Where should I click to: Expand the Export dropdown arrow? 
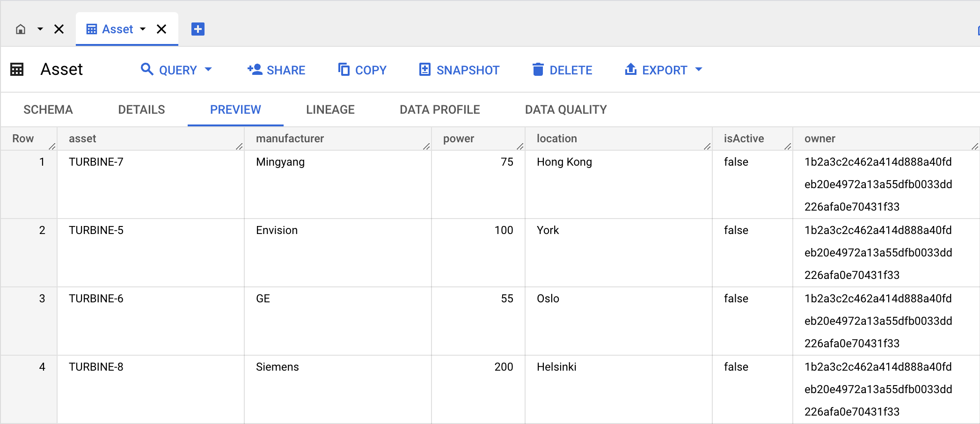[699, 70]
